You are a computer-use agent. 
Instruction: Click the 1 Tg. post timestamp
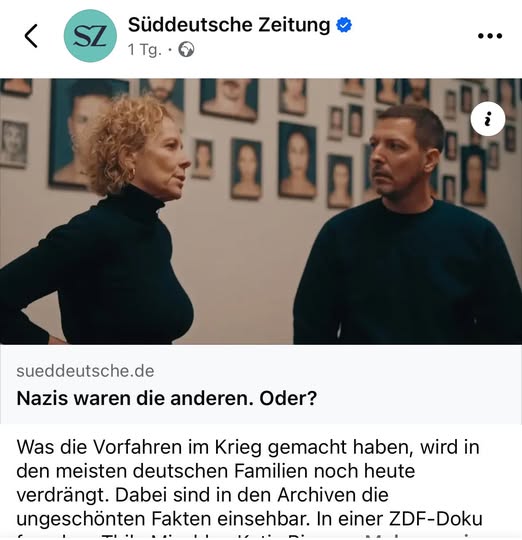145,50
